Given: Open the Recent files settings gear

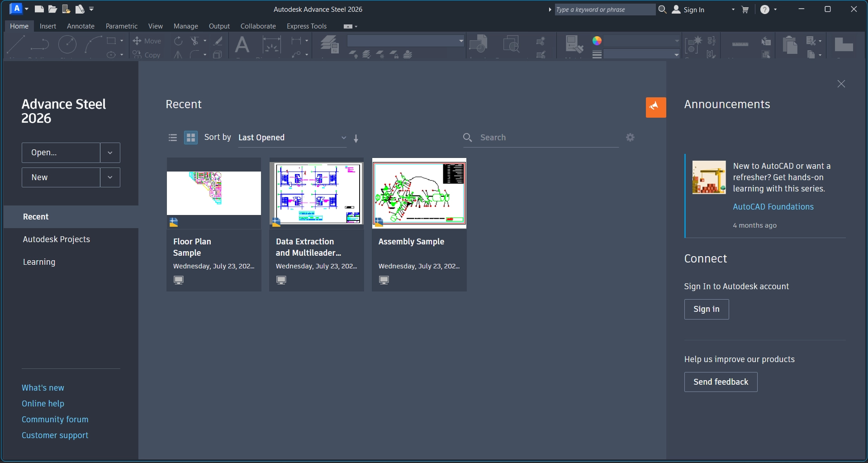Looking at the screenshot, I should [630, 137].
